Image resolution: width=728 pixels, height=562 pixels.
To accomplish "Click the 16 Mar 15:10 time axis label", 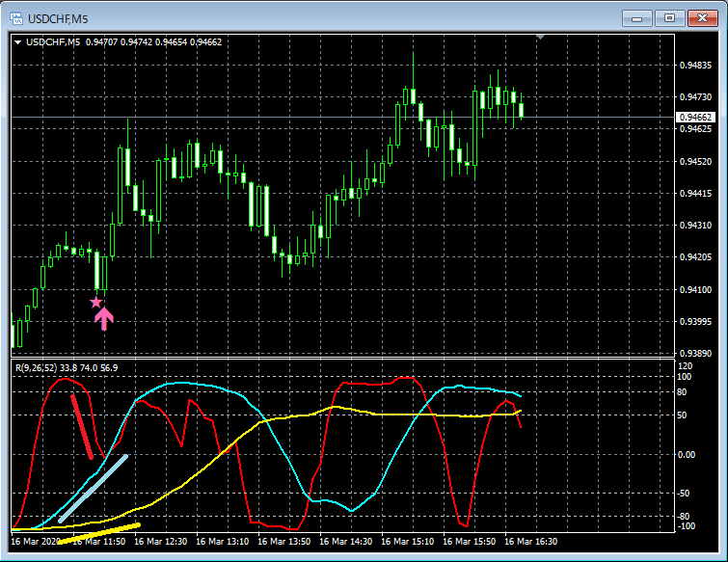I will [x=408, y=542].
